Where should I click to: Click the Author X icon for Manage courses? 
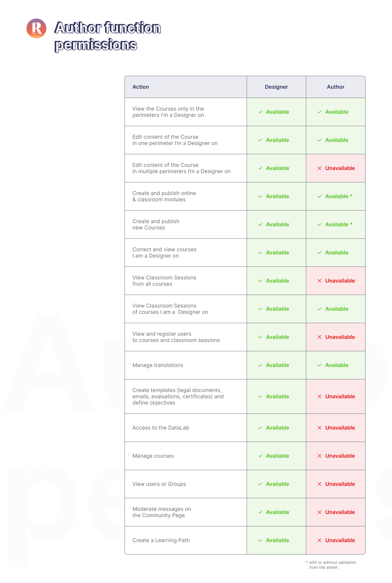[319, 456]
